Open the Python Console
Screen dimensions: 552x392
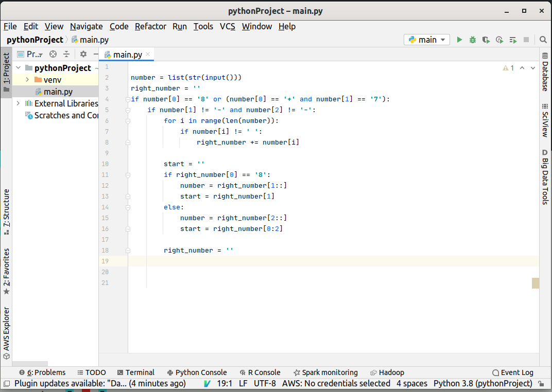(197, 372)
